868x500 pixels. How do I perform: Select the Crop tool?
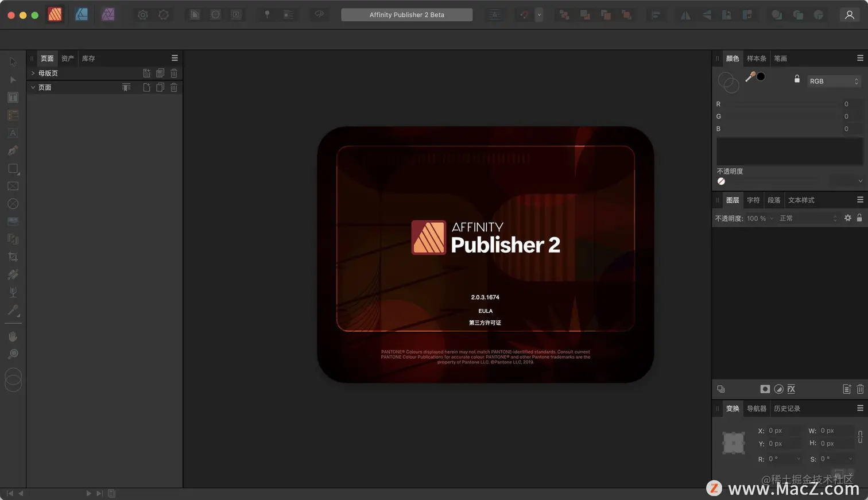tap(13, 257)
